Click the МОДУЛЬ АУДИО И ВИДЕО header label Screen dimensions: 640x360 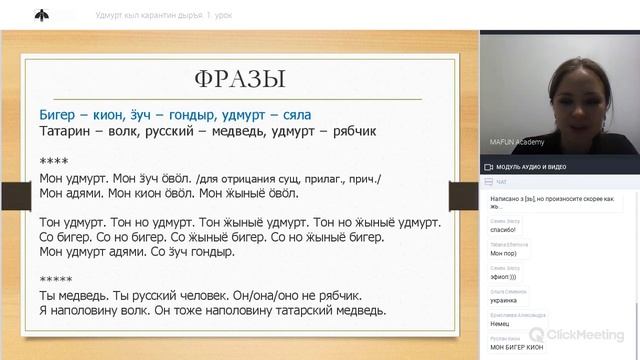[x=531, y=167]
